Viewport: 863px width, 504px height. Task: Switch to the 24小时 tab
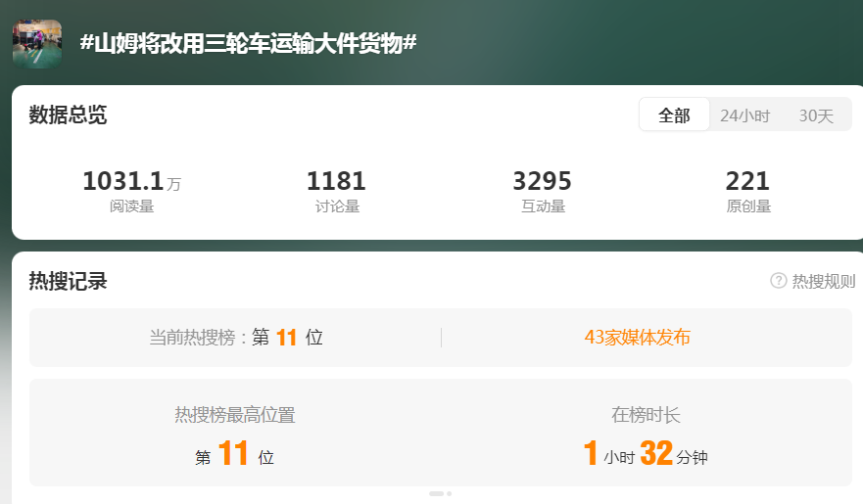click(744, 115)
